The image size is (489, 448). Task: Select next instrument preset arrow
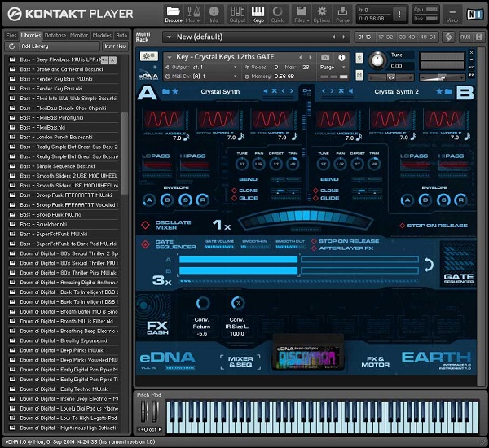[311, 57]
